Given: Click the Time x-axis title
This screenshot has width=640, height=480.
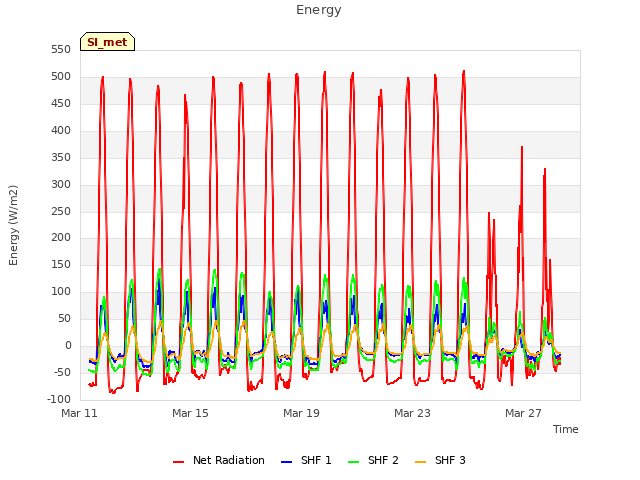Looking at the screenshot, I should tap(566, 429).
